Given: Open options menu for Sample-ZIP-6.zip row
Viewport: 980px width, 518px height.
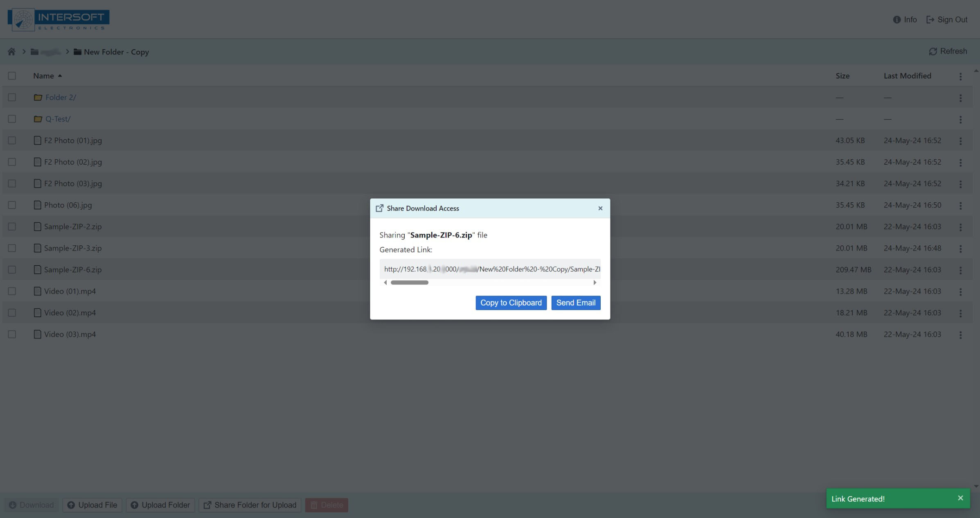Looking at the screenshot, I should 960,270.
